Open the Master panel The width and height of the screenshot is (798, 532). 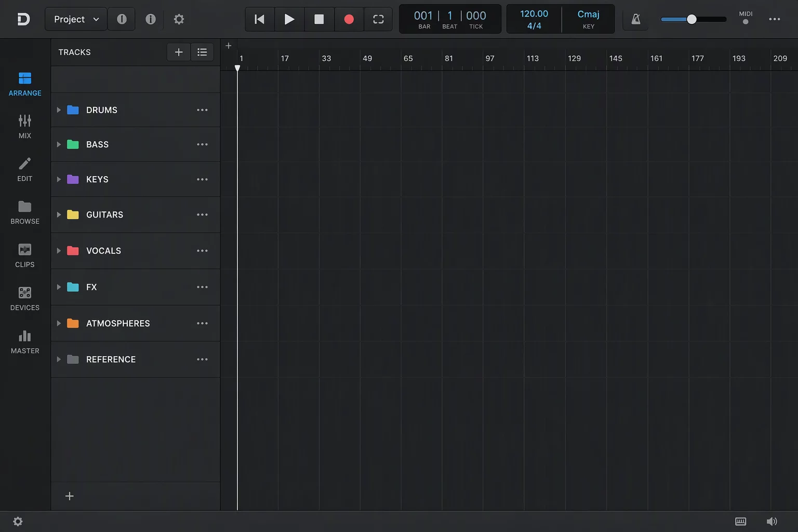tap(25, 342)
